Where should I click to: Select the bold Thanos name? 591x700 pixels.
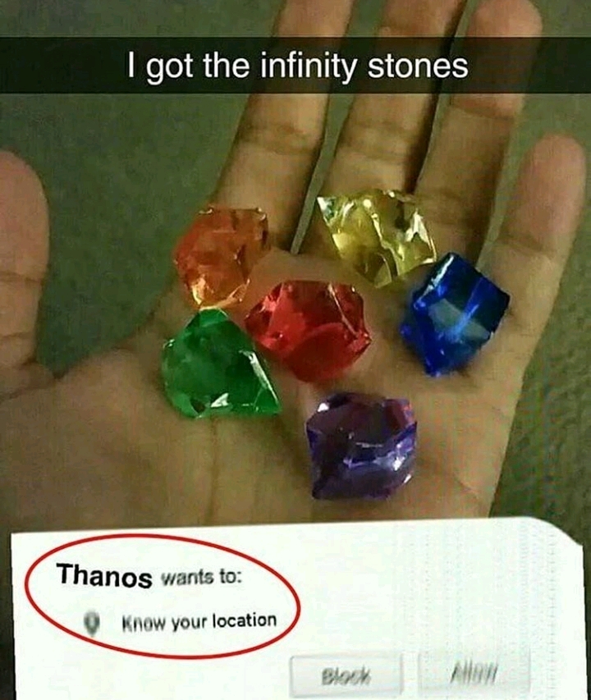[x=104, y=575]
